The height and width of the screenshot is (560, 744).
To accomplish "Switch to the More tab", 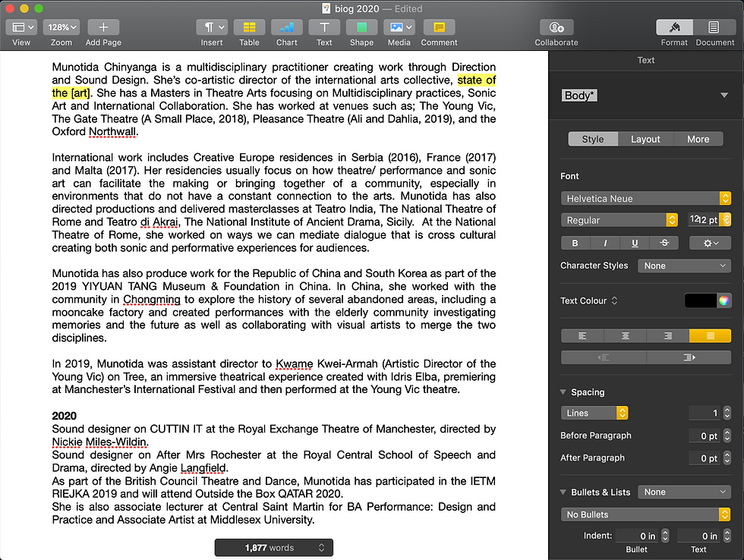I will (698, 139).
